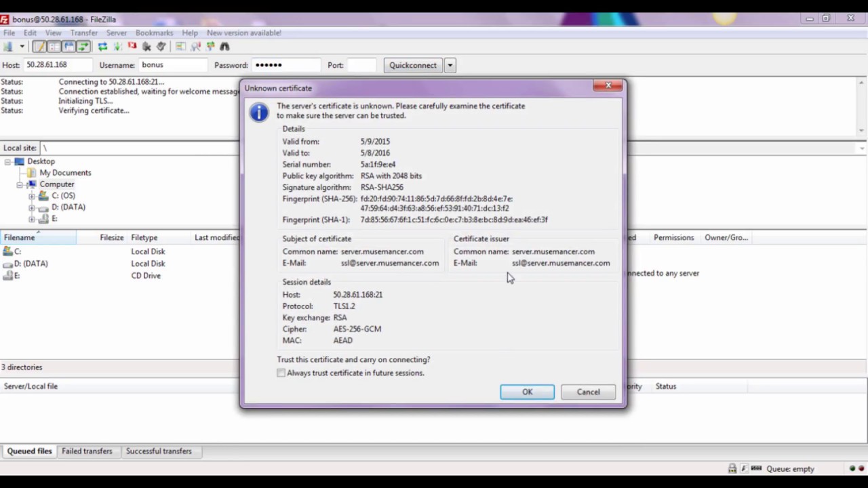Sort by the Filename column header

(x=38, y=237)
